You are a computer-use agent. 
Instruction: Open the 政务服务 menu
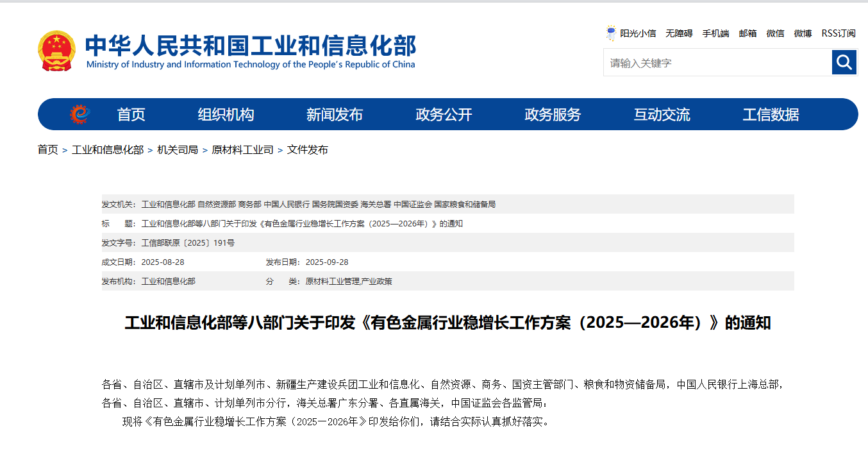click(x=553, y=115)
